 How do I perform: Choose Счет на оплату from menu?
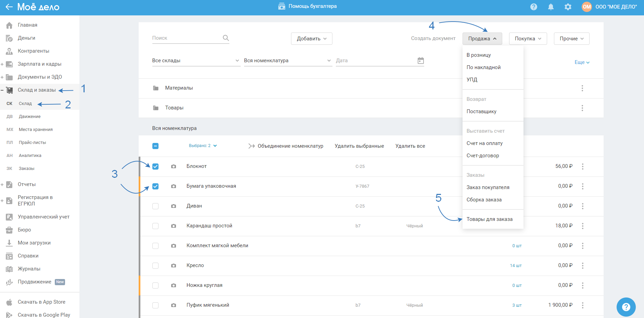pos(484,143)
